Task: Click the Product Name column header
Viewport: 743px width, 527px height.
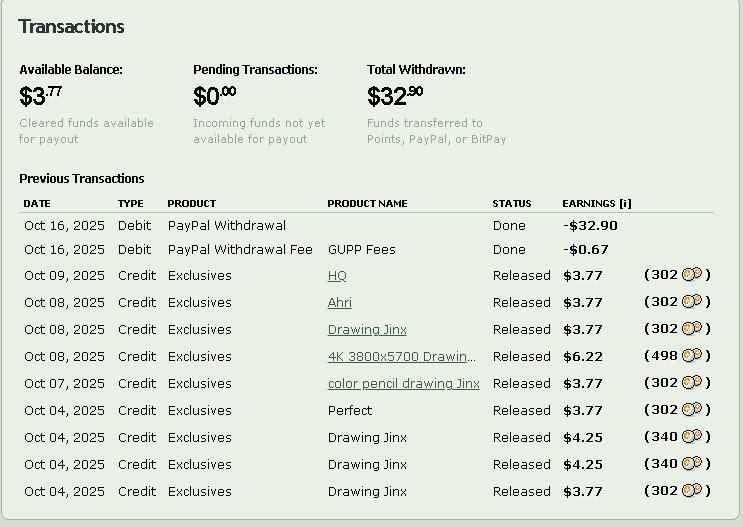Action: pyautogui.click(x=367, y=204)
